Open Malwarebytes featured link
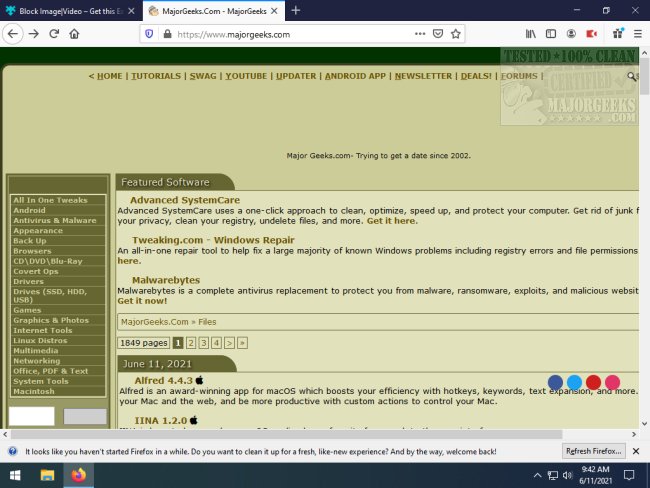 [166, 280]
